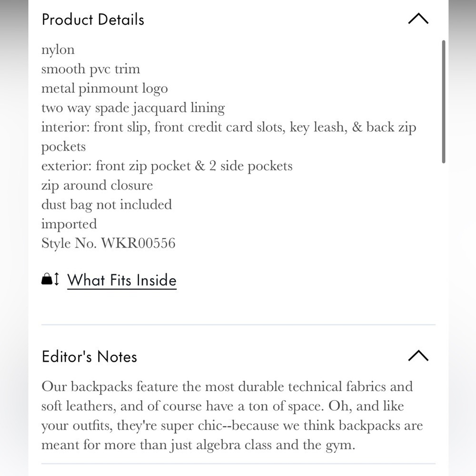The image size is (476, 476).
Task: Collapse the Editor's Notes section chevron
Action: [418, 356]
